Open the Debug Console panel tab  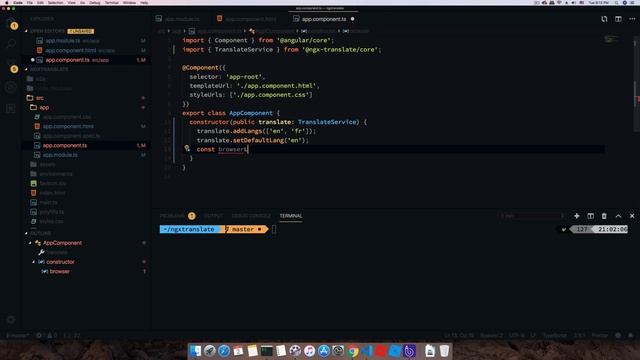click(251, 216)
